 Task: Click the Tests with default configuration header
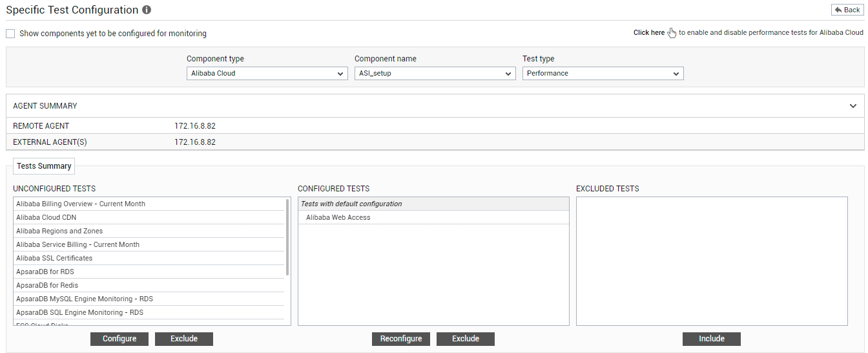(x=434, y=204)
